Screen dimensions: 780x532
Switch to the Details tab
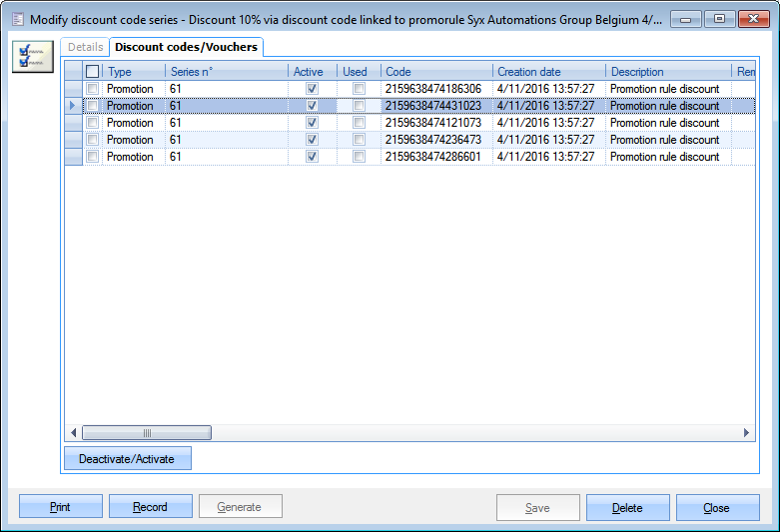85,47
